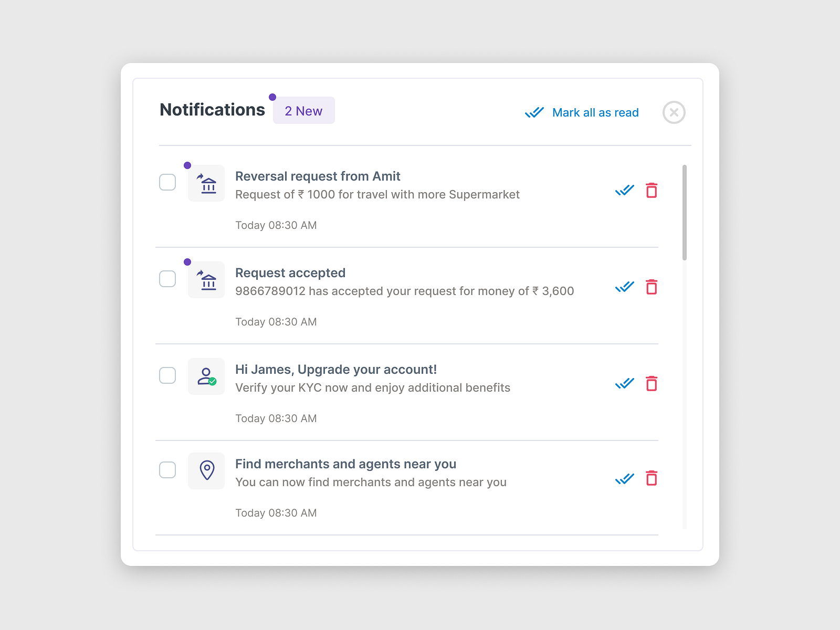
Task: Mark the Amit reversal notification as read
Action: click(624, 190)
